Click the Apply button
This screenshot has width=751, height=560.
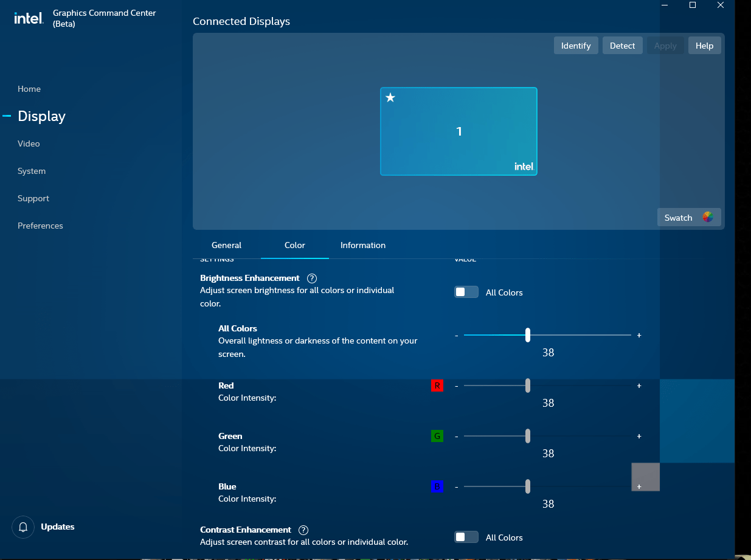pos(665,46)
